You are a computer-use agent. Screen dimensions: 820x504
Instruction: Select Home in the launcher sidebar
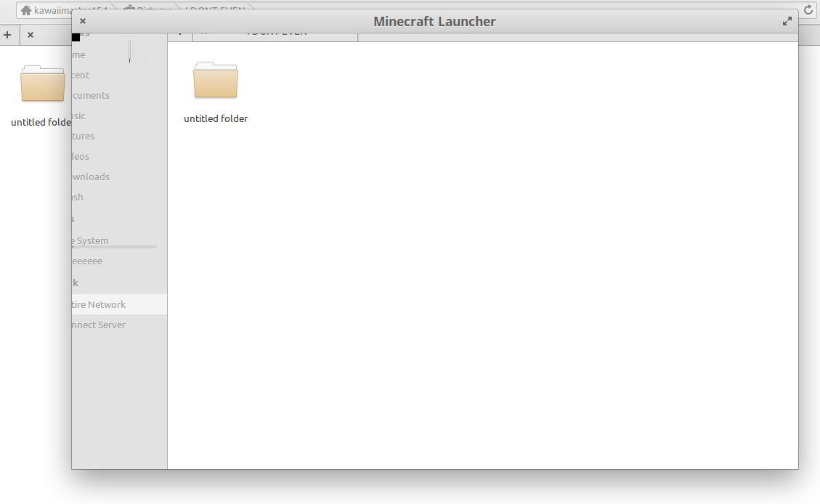click(x=119, y=55)
